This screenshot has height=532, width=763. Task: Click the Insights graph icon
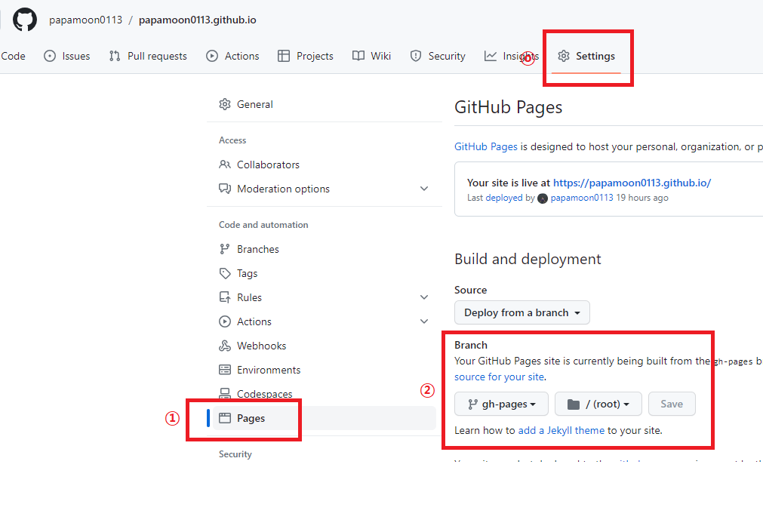(x=491, y=56)
